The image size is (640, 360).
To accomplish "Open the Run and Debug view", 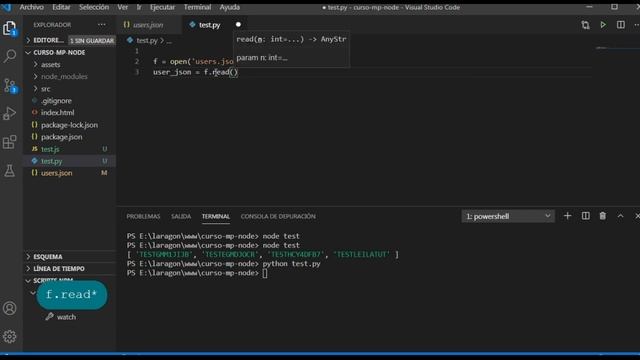I will pos(9,113).
